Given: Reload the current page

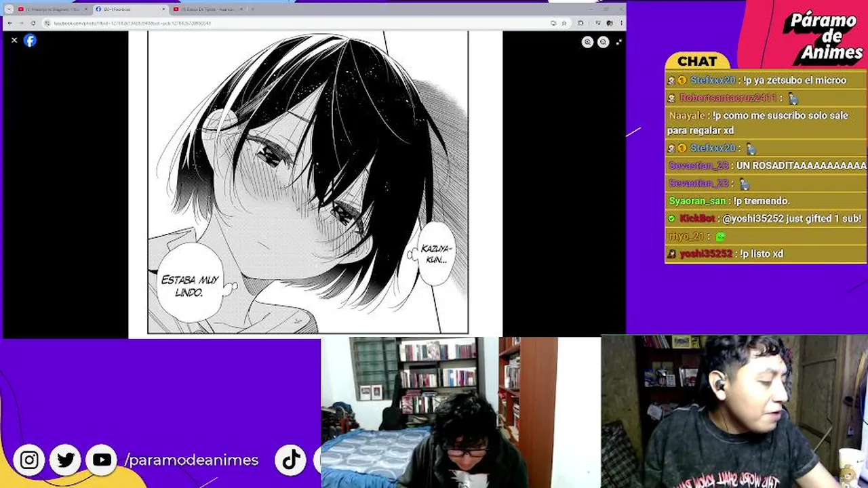Looking at the screenshot, I should coord(33,23).
